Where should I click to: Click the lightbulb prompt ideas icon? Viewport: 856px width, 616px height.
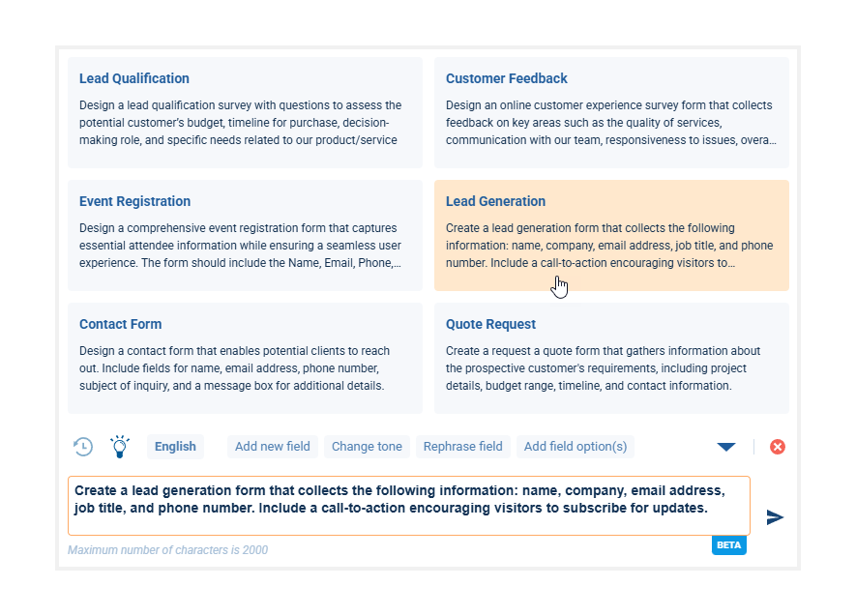(119, 447)
